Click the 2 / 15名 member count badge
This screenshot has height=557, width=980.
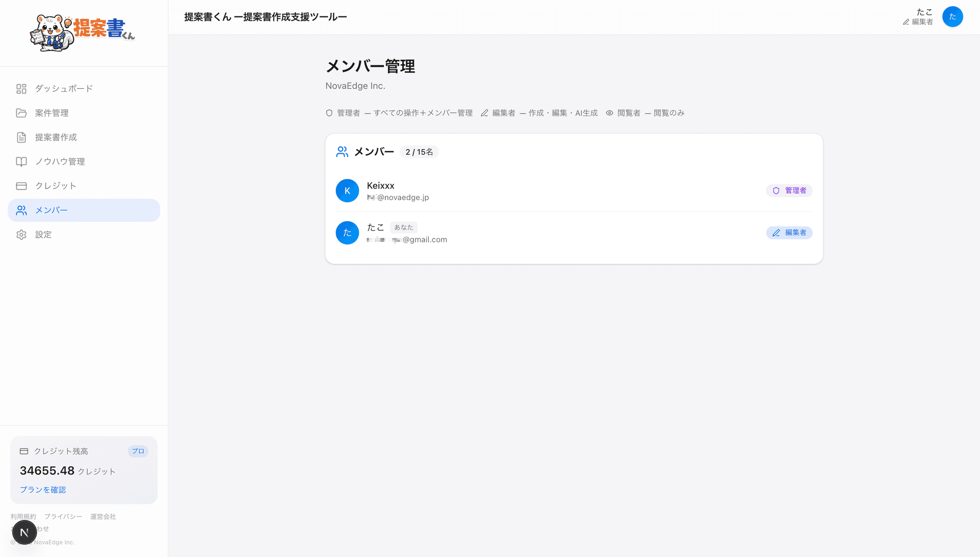pos(419,152)
